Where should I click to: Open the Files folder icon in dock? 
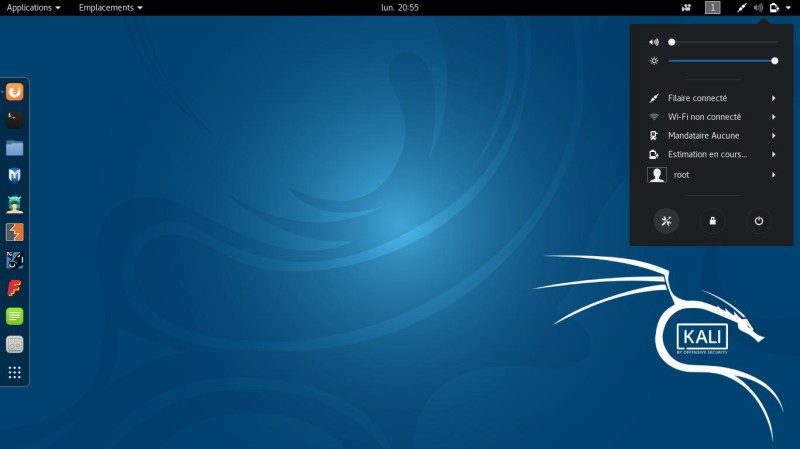pos(14,148)
